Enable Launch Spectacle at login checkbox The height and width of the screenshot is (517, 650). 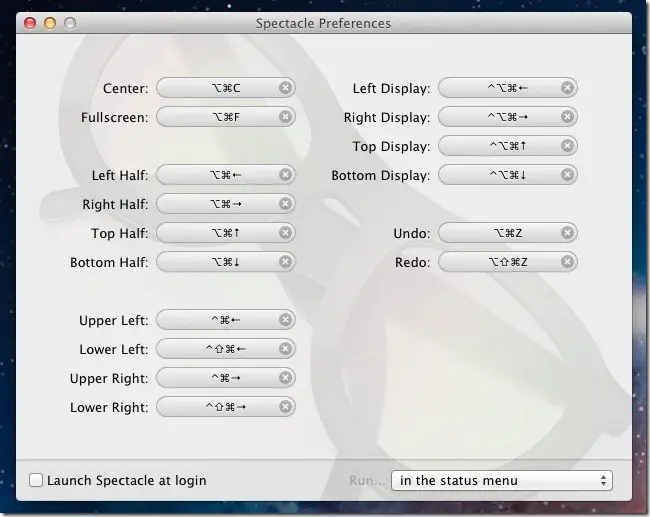37,480
